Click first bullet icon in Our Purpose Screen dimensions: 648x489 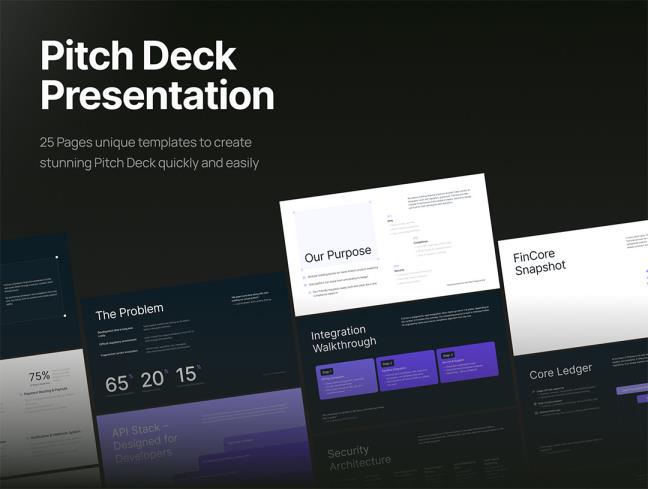tap(305, 275)
